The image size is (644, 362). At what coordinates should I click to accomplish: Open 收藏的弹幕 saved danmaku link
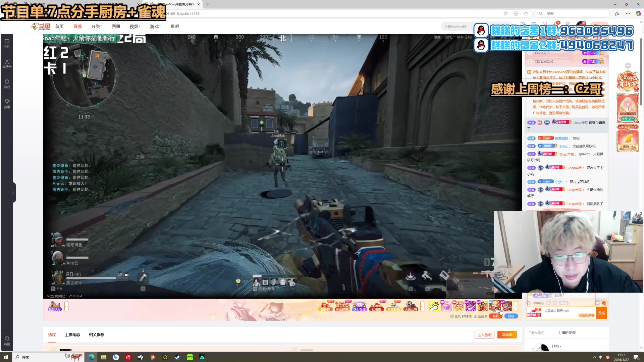pyautogui.click(x=586, y=315)
